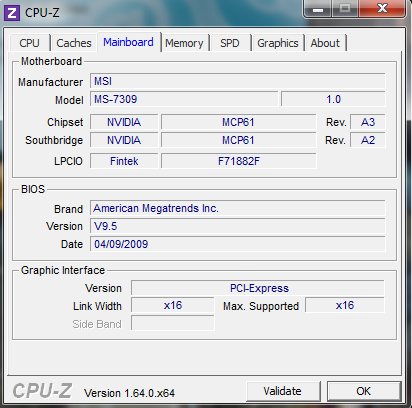The width and height of the screenshot is (412, 408).
Task: Go to the Graphics tab
Action: (x=278, y=43)
